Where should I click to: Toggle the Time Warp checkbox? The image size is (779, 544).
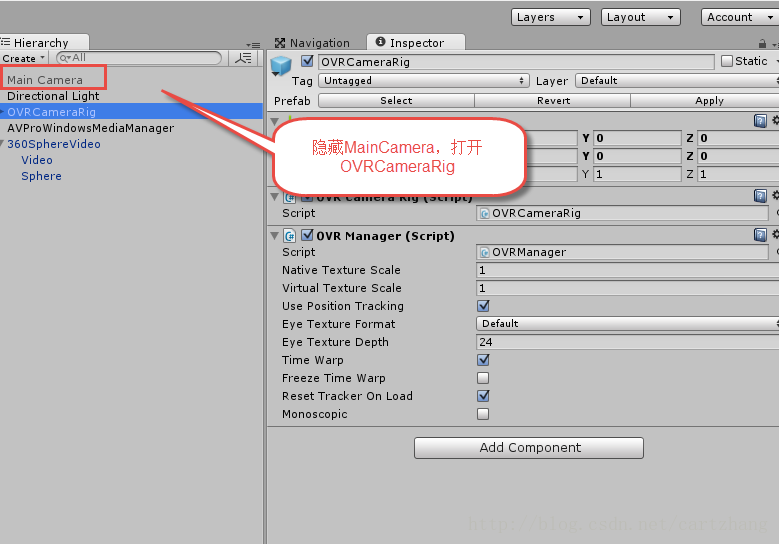coord(483,360)
